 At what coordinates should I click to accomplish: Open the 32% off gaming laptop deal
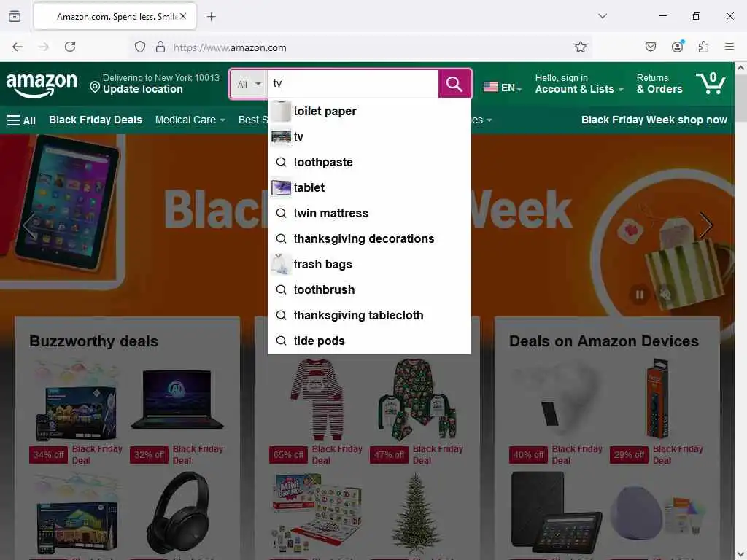coord(177,400)
